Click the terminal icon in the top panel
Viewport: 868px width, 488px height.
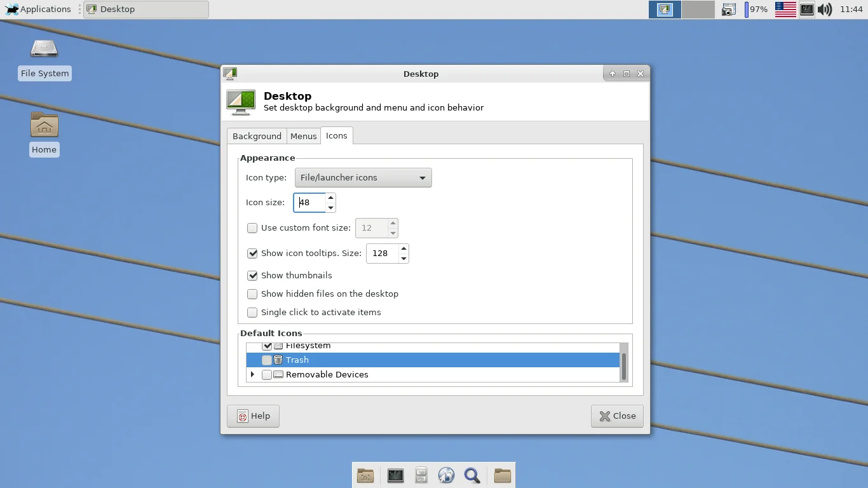807,10
